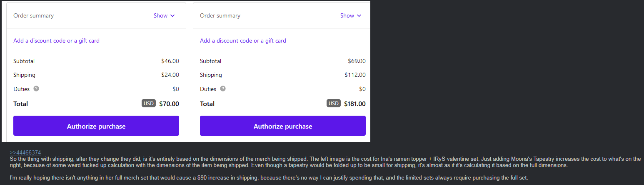Click the right Order summary heading

click(x=220, y=15)
